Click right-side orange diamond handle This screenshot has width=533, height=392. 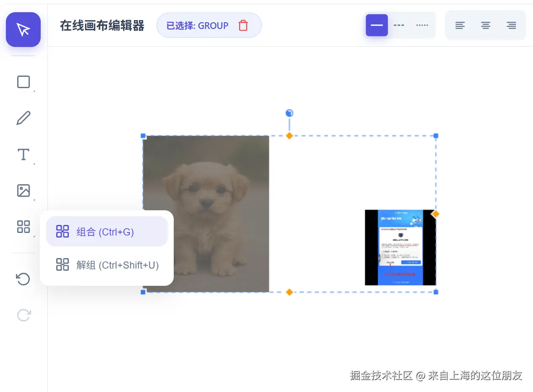pos(436,214)
